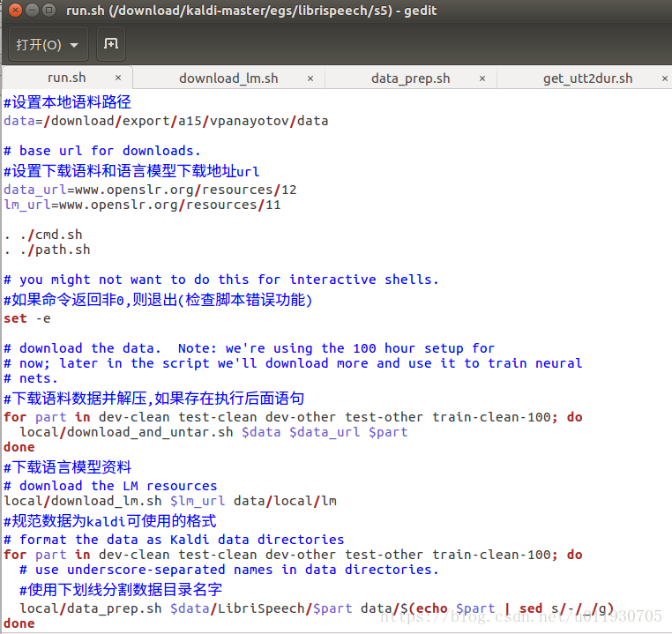
Task: Click the data_url=www.openslr.org/resources/12 line
Action: click(x=150, y=190)
